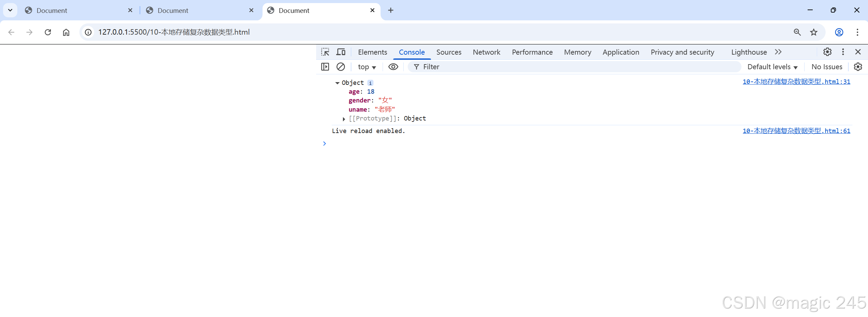Collapse the logged Object triangle

(337, 83)
